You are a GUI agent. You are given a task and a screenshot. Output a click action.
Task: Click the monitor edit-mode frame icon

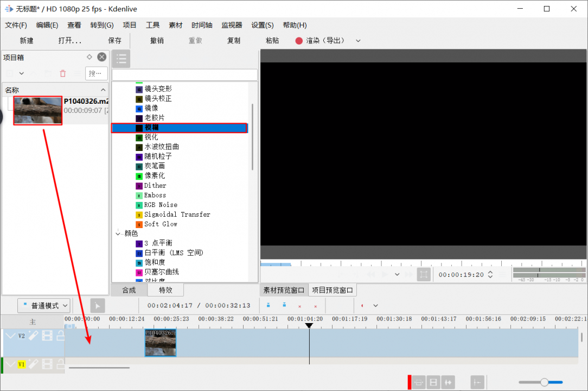tap(424, 275)
